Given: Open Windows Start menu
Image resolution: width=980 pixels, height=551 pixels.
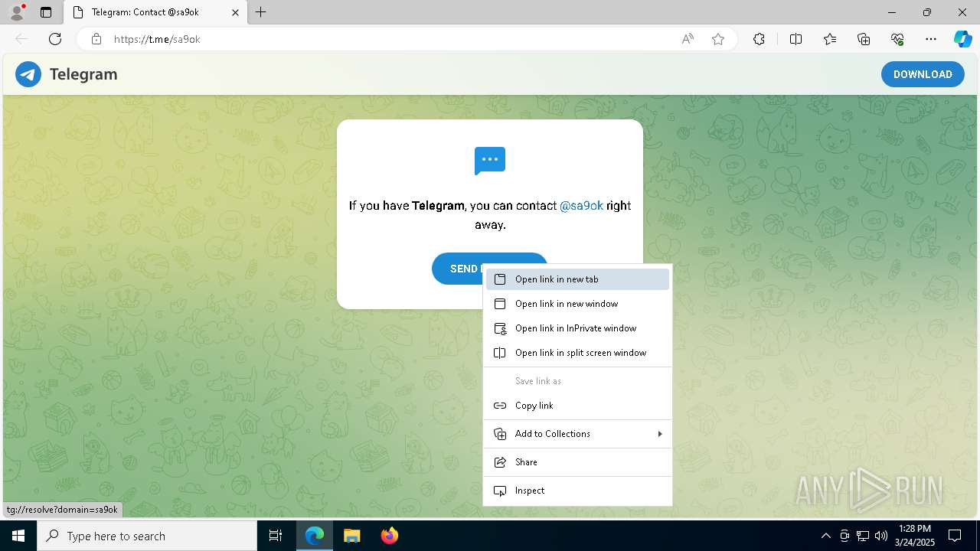Looking at the screenshot, I should [18, 536].
